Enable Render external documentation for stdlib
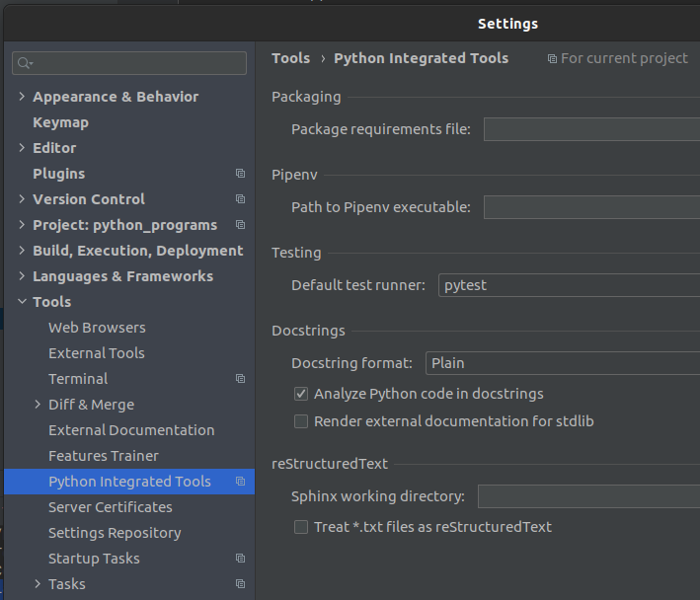 301,421
